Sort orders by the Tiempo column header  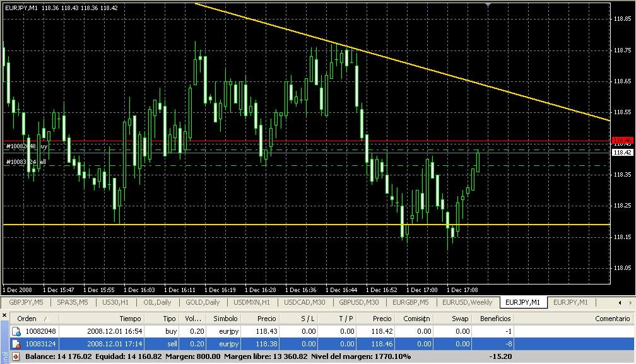pos(102,319)
